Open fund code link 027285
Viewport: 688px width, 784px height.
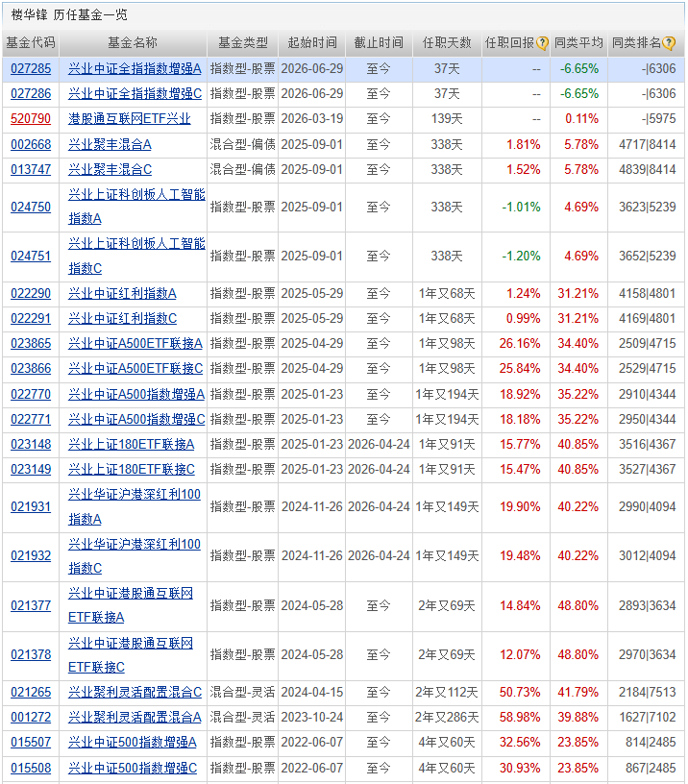click(31, 69)
